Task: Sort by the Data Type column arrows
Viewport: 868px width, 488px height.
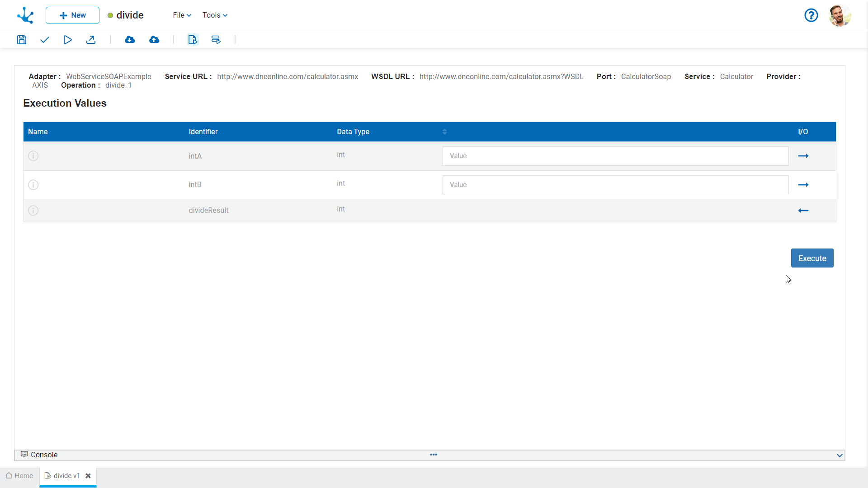Action: tap(444, 131)
